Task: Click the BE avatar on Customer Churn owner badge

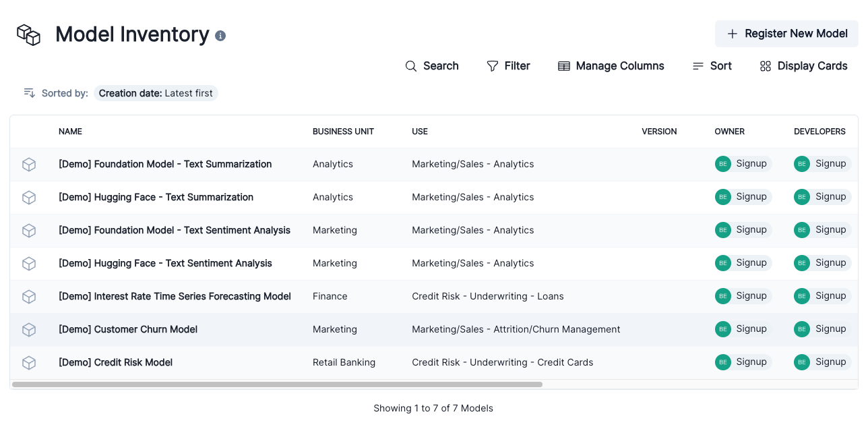Action: [x=722, y=329]
